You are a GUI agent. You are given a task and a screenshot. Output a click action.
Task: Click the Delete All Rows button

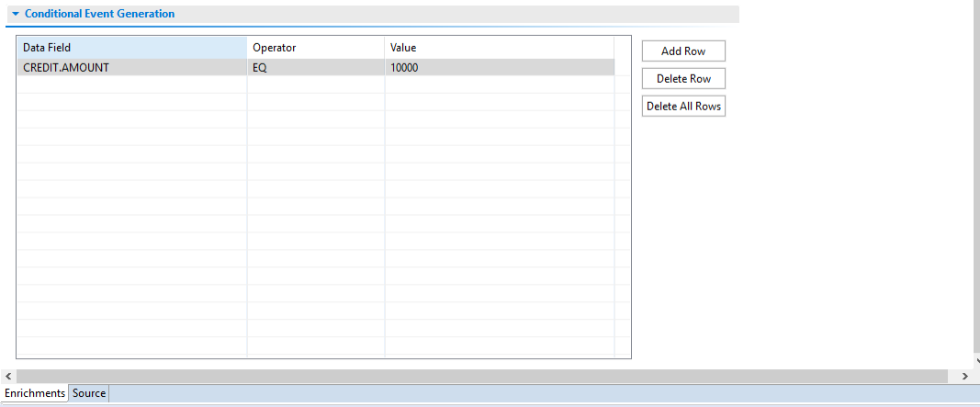[x=683, y=107]
